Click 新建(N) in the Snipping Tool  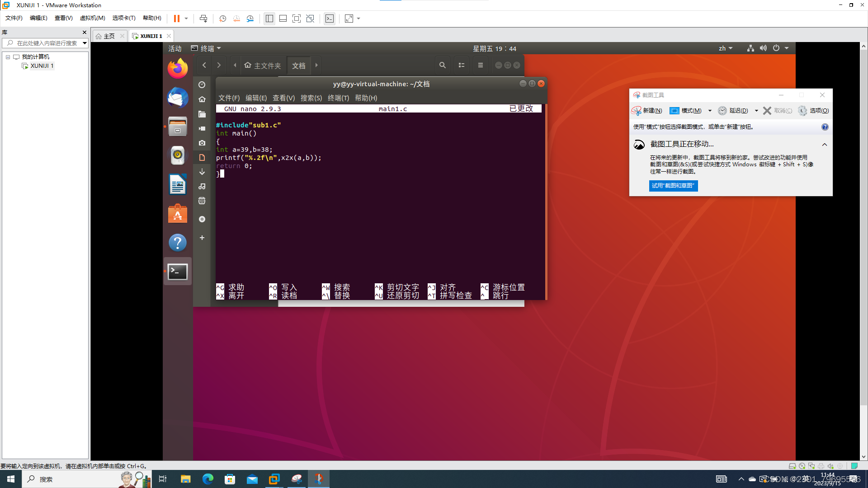click(x=647, y=111)
